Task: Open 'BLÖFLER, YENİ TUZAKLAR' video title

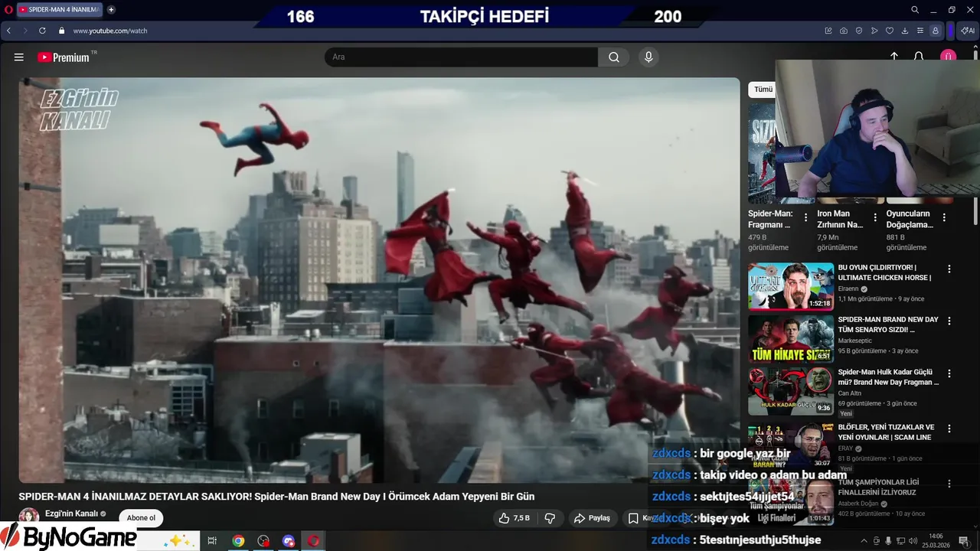Action: [x=887, y=432]
